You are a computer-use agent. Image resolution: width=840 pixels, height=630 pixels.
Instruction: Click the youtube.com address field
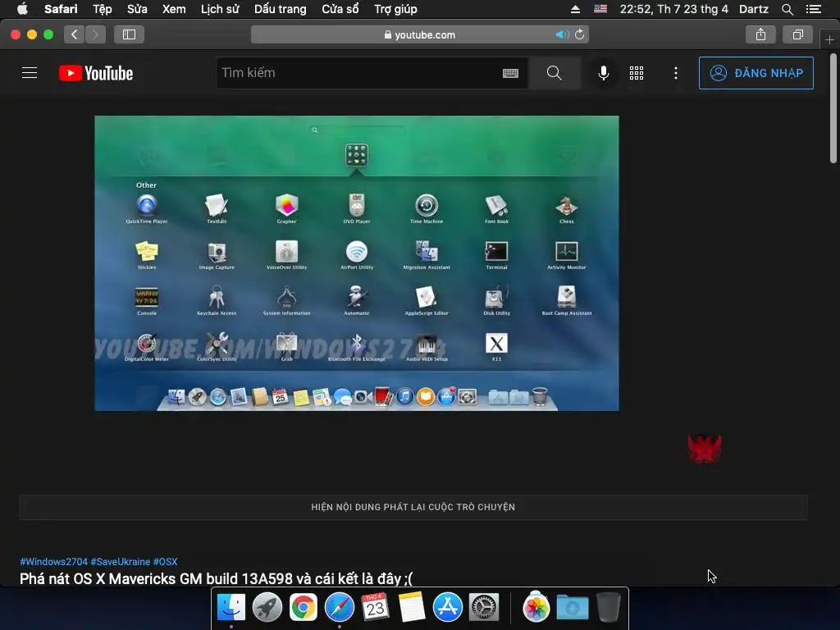pyautogui.click(x=419, y=34)
